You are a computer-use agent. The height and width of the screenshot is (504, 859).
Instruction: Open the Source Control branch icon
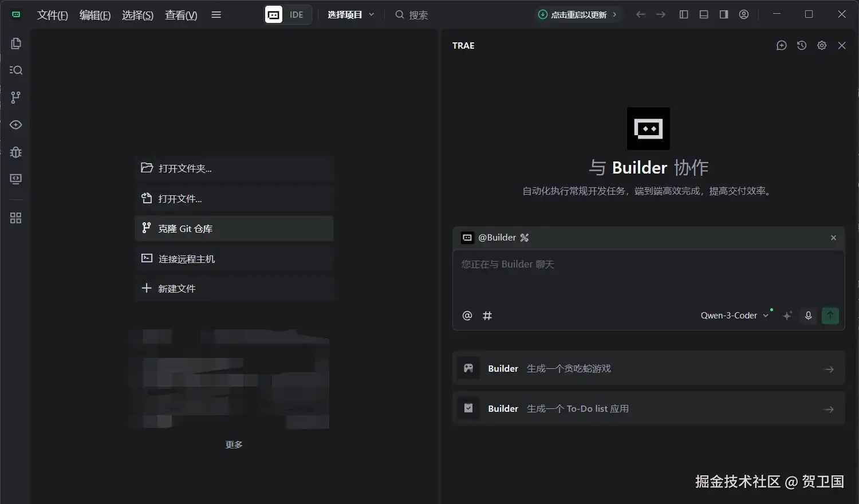click(16, 97)
